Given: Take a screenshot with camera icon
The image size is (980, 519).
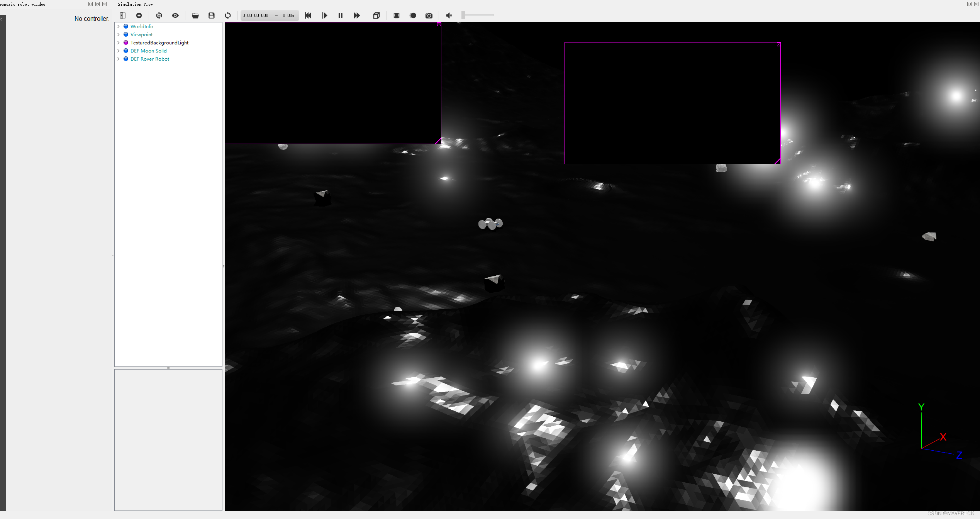Looking at the screenshot, I should point(429,15).
